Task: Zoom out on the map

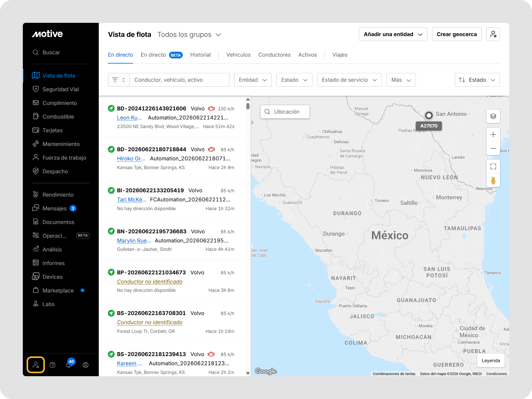Action: 493,149
